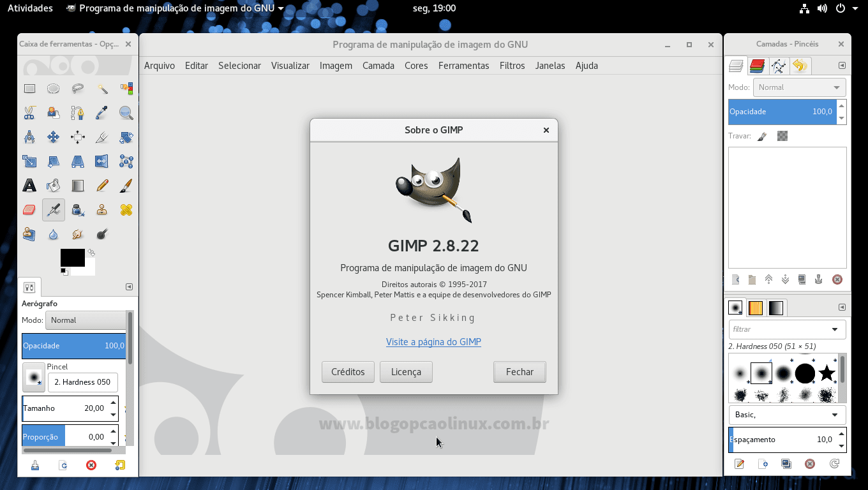The image size is (868, 490).
Task: Increase the Tamanho value with the up arrow
Action: tap(113, 403)
